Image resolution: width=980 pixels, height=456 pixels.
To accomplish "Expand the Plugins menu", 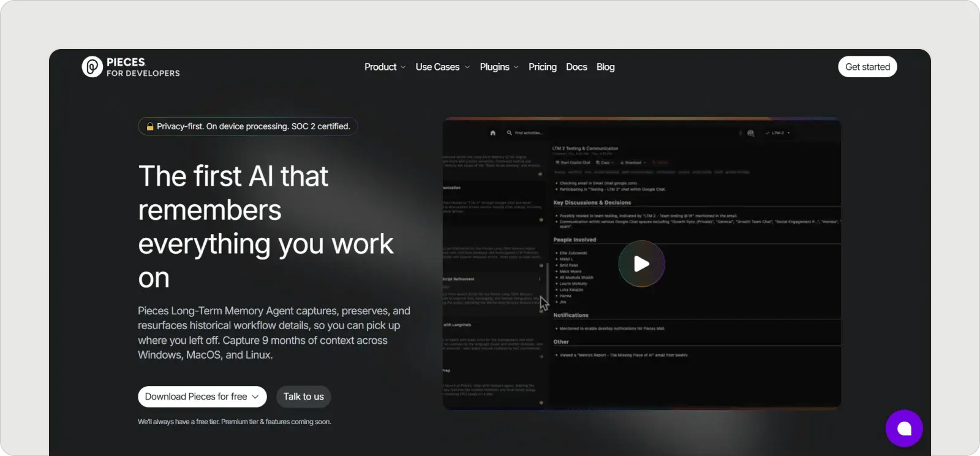I will pos(499,67).
